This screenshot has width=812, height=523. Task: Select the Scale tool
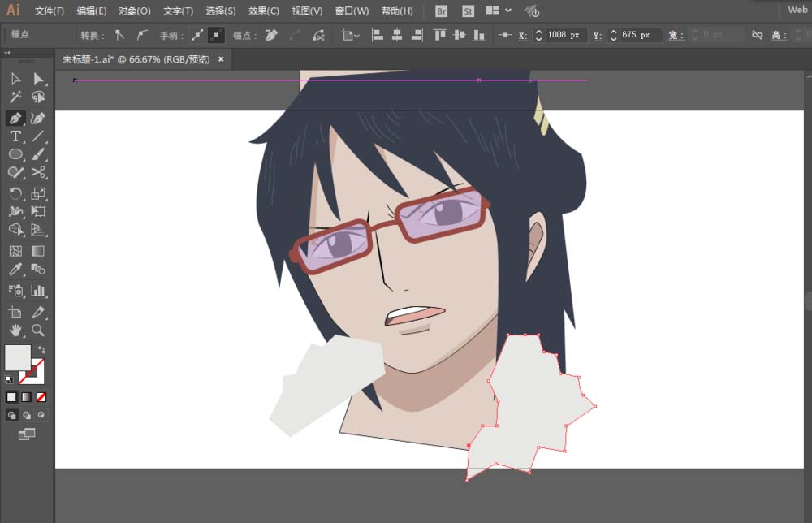pos(38,193)
